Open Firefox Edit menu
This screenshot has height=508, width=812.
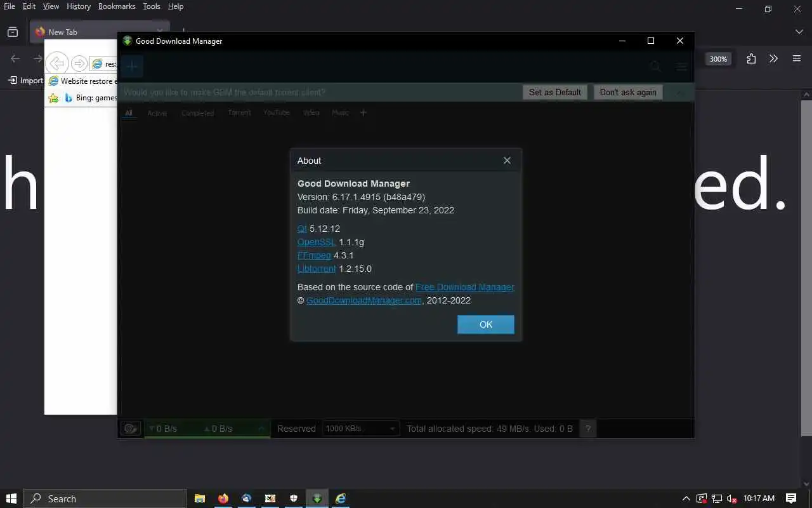tap(29, 6)
